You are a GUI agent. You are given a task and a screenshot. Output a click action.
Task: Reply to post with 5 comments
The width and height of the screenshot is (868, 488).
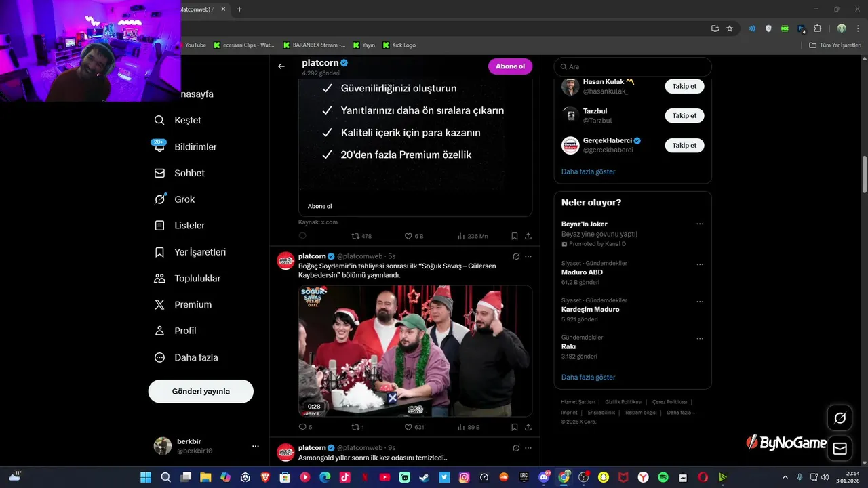[305, 427]
